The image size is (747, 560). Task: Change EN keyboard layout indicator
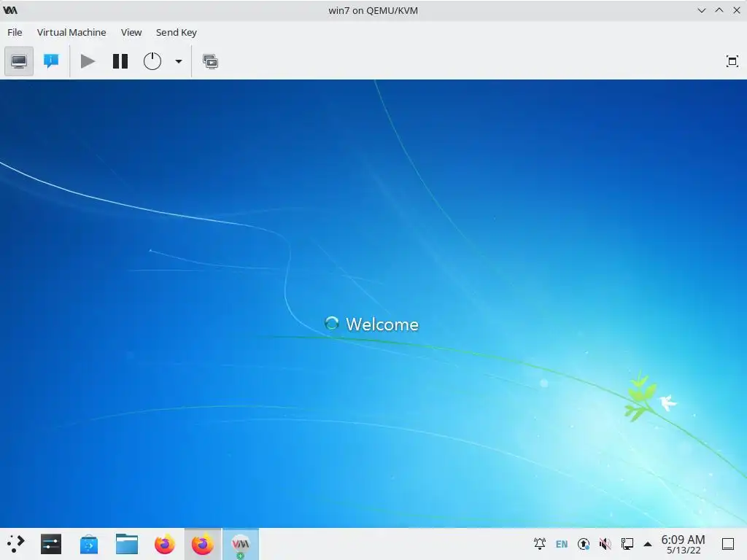click(562, 544)
